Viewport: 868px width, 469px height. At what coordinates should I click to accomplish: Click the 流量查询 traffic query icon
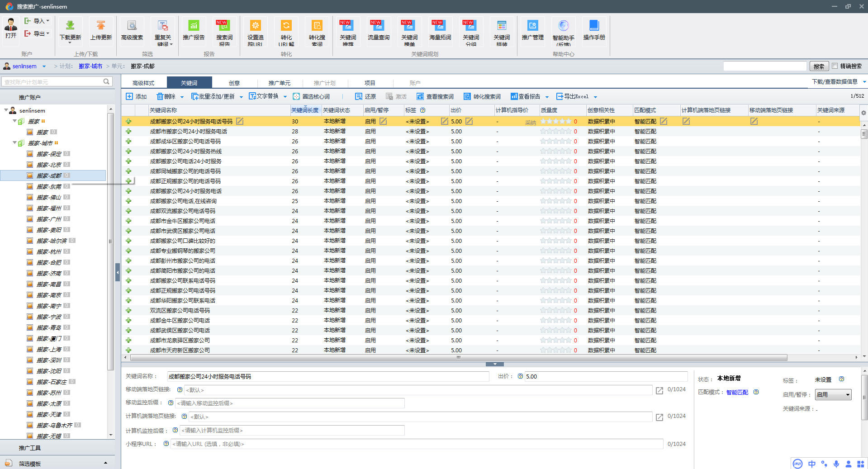point(378,26)
